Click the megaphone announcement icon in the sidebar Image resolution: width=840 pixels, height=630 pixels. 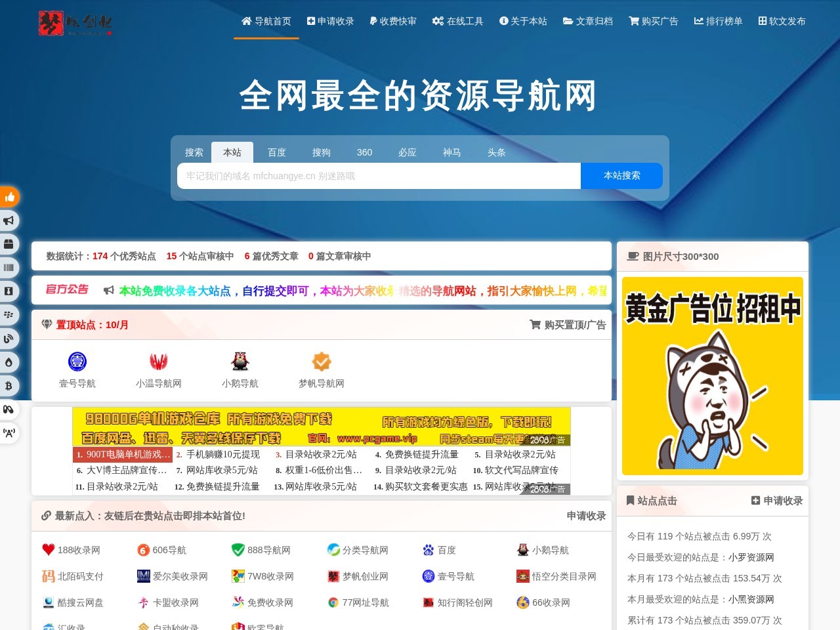point(9,220)
